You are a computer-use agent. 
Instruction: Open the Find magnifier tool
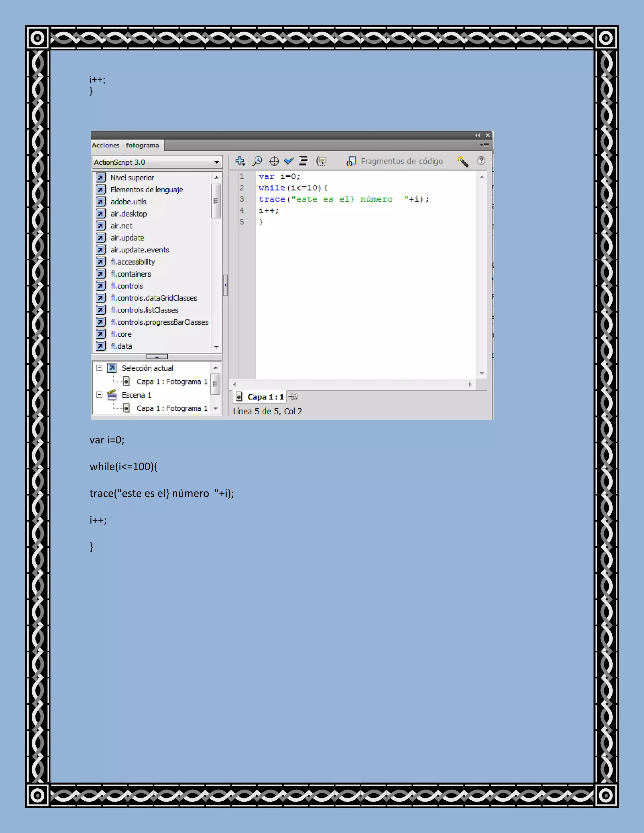(257, 161)
